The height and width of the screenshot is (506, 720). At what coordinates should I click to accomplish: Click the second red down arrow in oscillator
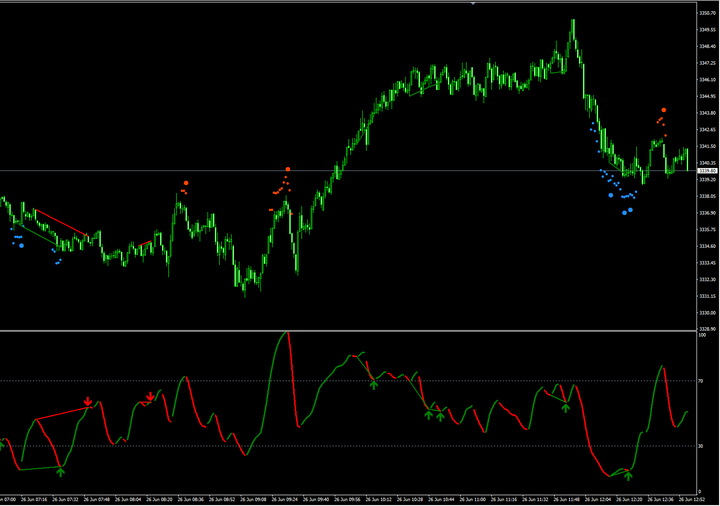tap(150, 397)
